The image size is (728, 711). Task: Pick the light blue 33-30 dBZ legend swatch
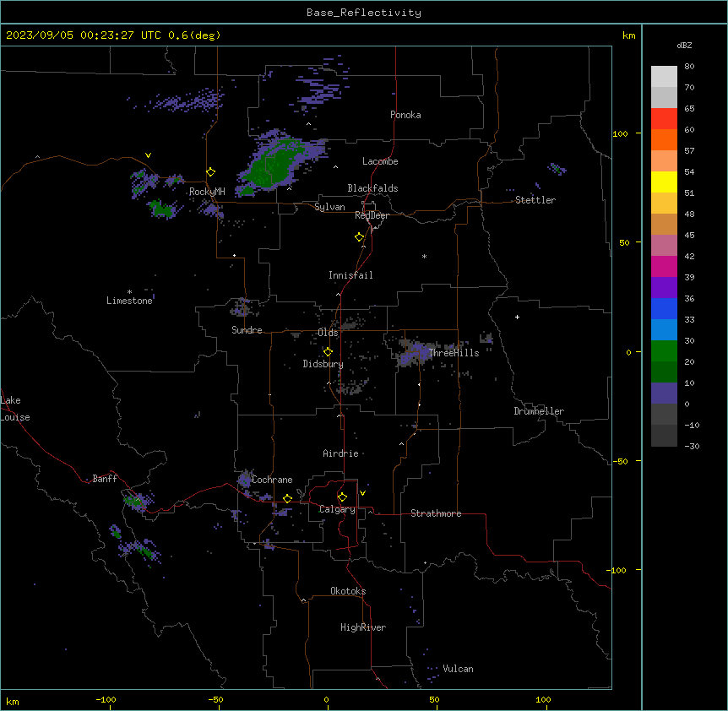(x=664, y=330)
